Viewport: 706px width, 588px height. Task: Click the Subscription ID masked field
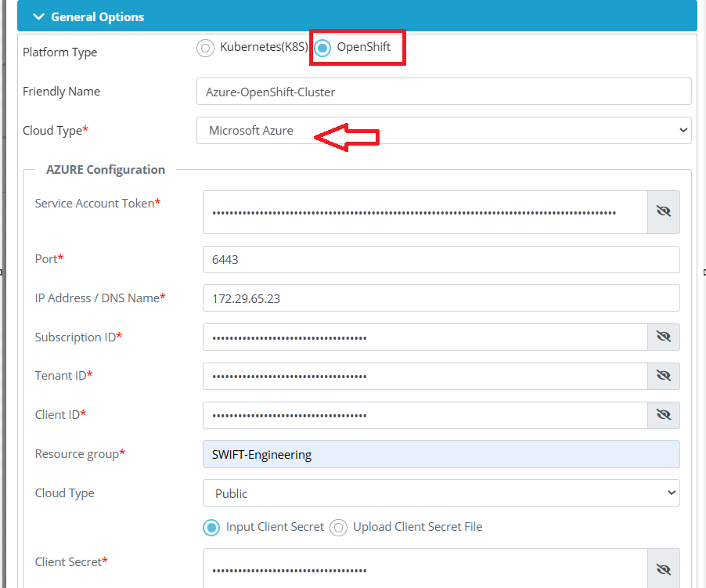point(425,337)
